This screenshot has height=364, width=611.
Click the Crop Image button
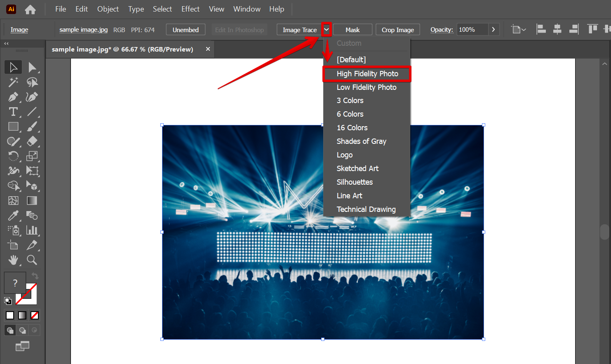[397, 30]
